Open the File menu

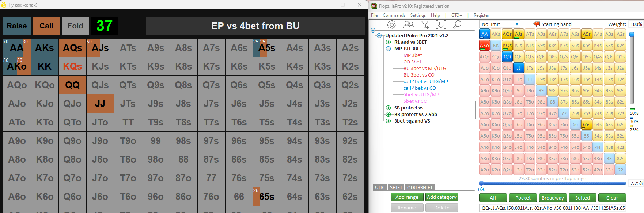coord(374,15)
